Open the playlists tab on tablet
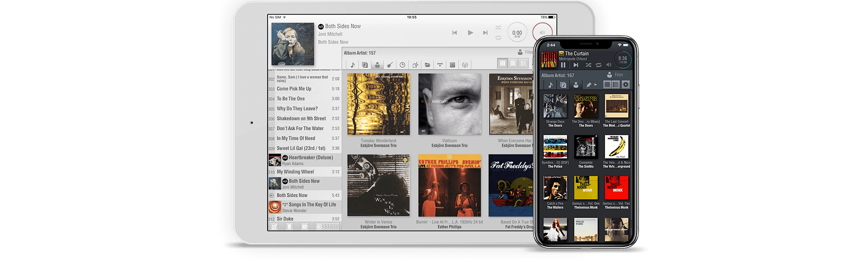This screenshot has width=868, height=278. click(415, 65)
